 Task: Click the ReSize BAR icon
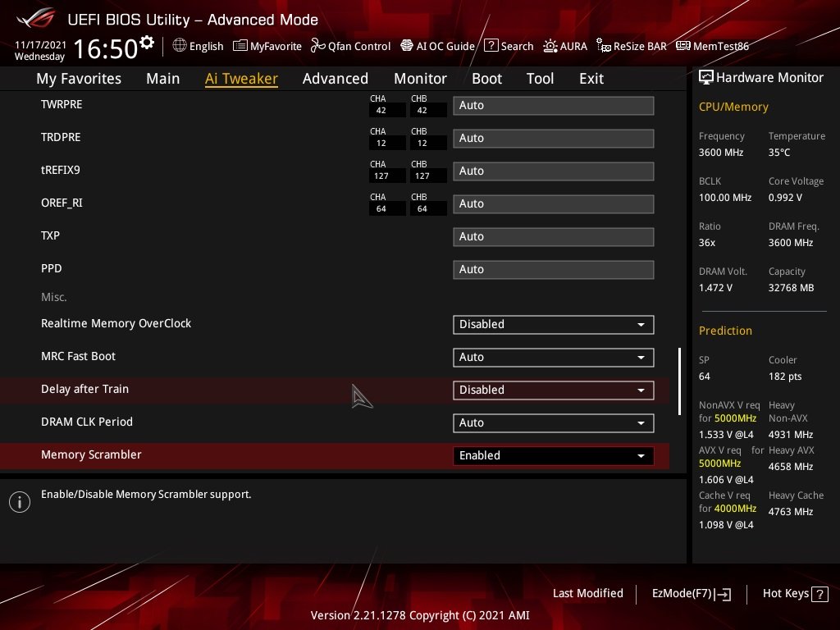tap(604, 46)
